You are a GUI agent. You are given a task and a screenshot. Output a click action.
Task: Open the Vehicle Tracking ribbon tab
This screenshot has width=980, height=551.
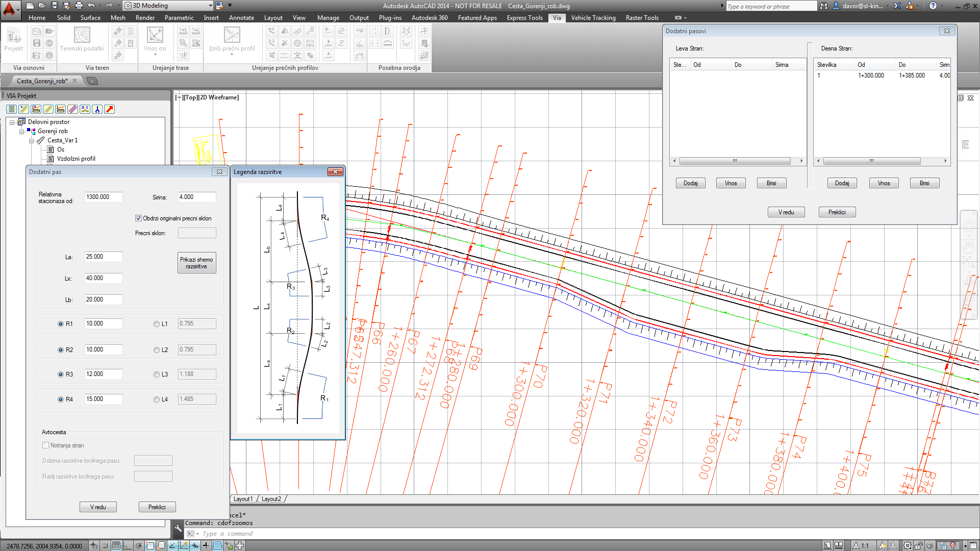(593, 17)
